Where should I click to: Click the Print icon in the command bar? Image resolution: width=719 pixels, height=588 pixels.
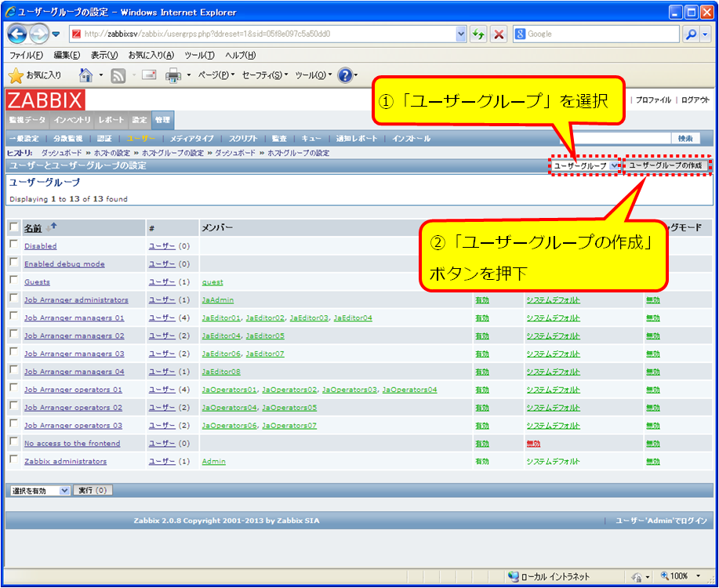(x=172, y=76)
